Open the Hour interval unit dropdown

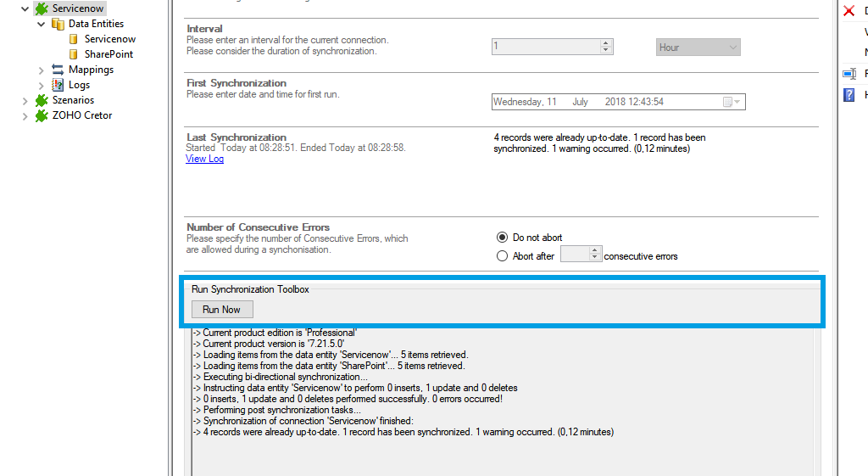coord(698,48)
